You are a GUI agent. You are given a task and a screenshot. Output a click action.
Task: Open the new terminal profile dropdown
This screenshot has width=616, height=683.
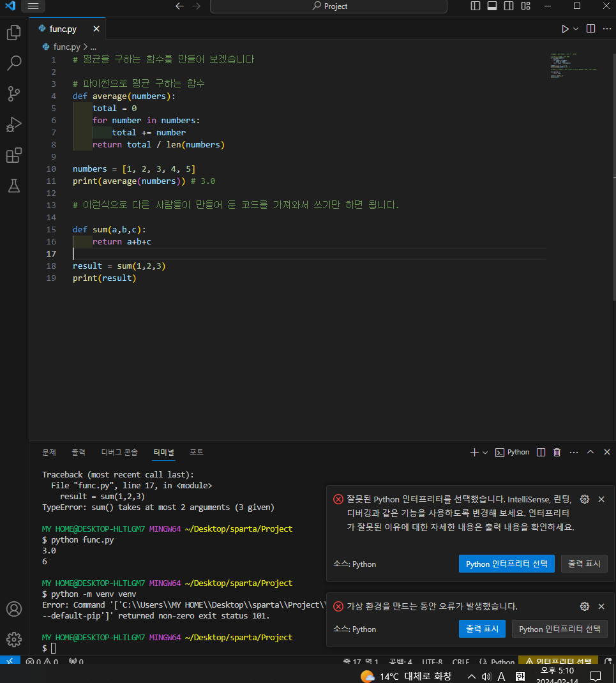(x=485, y=453)
